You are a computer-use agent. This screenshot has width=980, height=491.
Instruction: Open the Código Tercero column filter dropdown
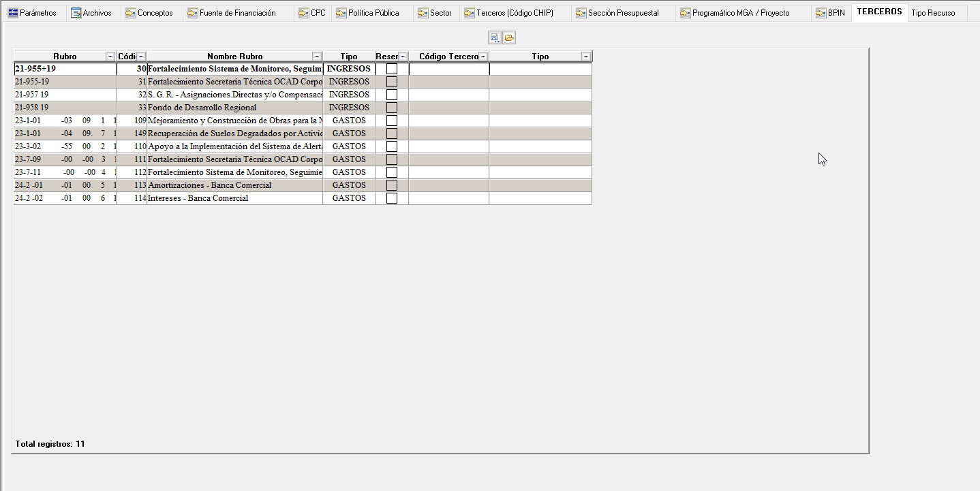tap(483, 57)
